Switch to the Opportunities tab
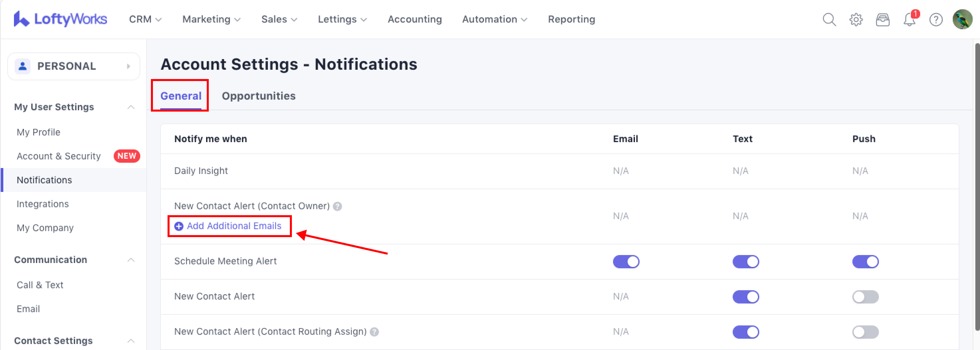The width and height of the screenshot is (980, 350). [258, 96]
